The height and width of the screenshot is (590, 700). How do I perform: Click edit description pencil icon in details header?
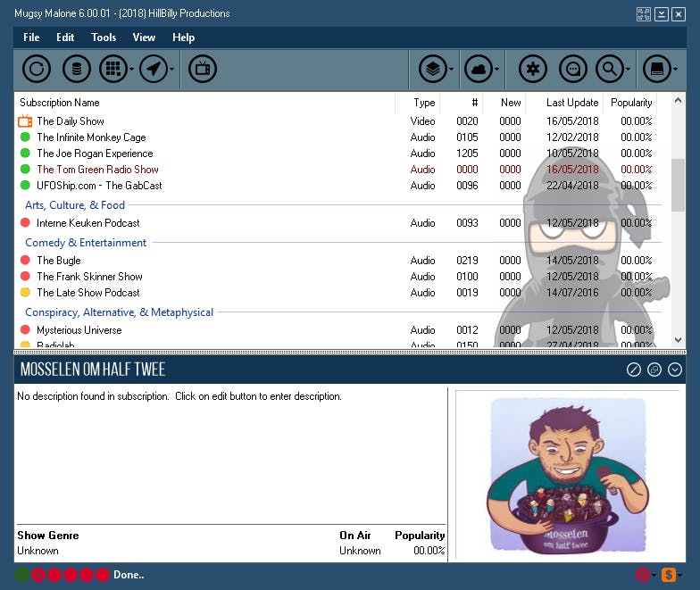click(x=634, y=370)
